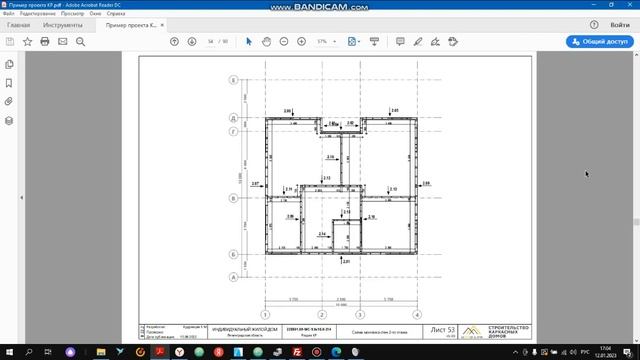This screenshot has width=640, height=360.
Task: Open FileZilla from taskbar
Action: tap(297, 352)
